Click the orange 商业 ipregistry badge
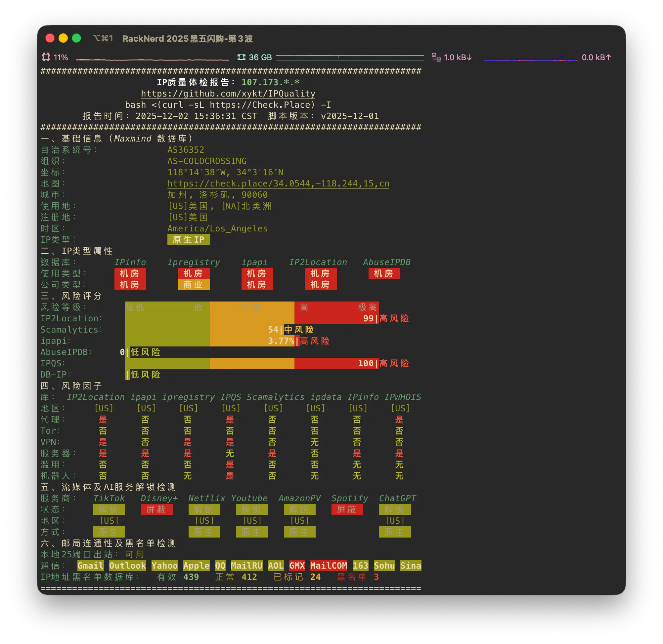Viewport: 663px width, 644px height. click(194, 285)
